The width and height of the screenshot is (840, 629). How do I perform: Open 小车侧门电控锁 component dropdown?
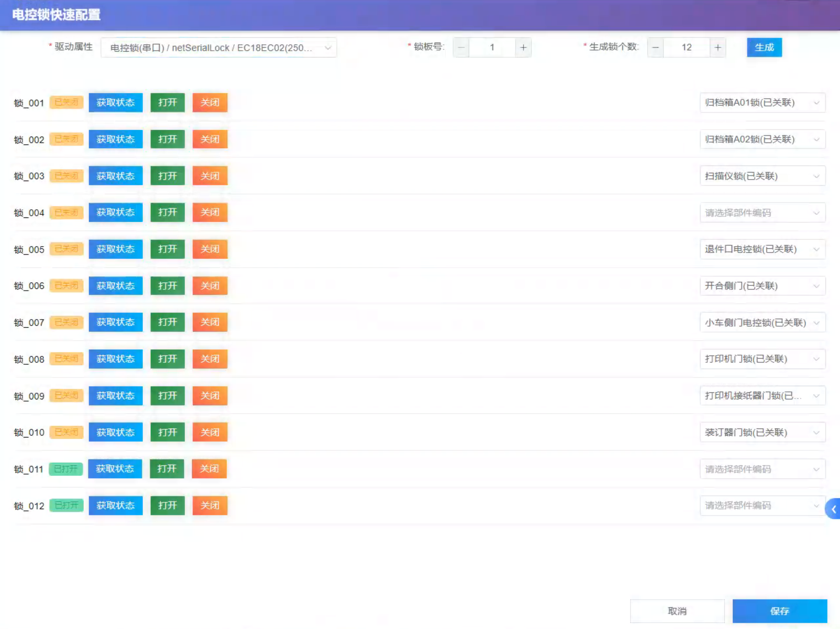[763, 323]
